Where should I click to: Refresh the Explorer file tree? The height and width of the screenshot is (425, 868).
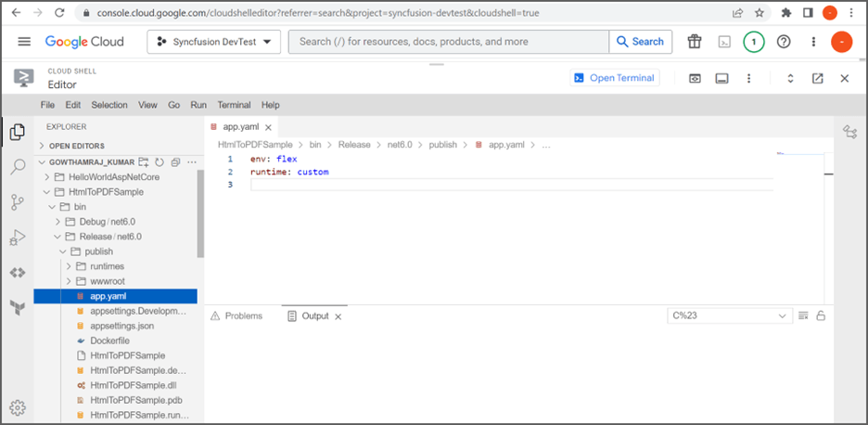160,161
